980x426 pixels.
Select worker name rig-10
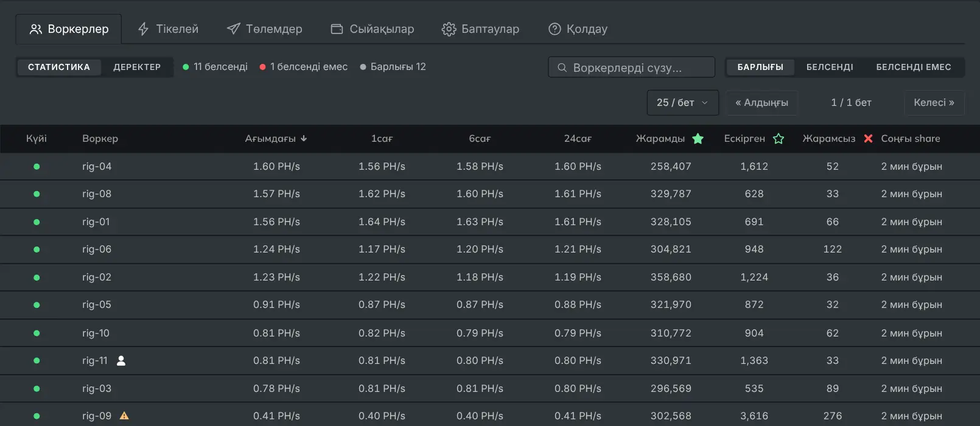[96, 333]
